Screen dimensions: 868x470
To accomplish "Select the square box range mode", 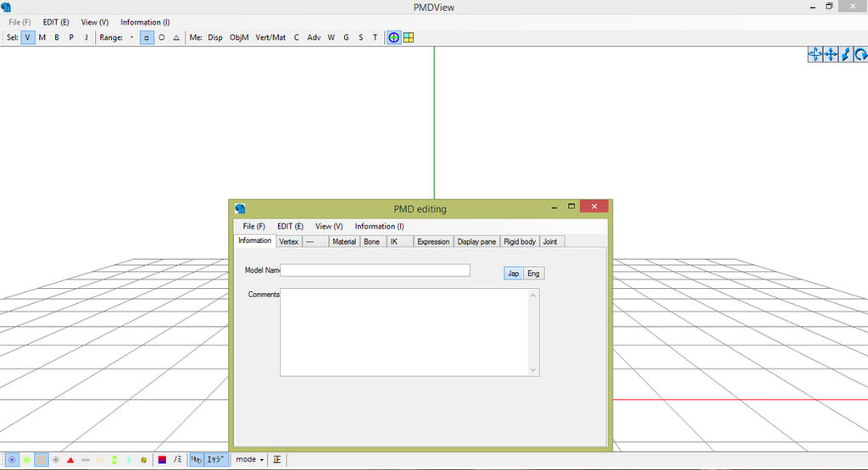I will tap(147, 37).
